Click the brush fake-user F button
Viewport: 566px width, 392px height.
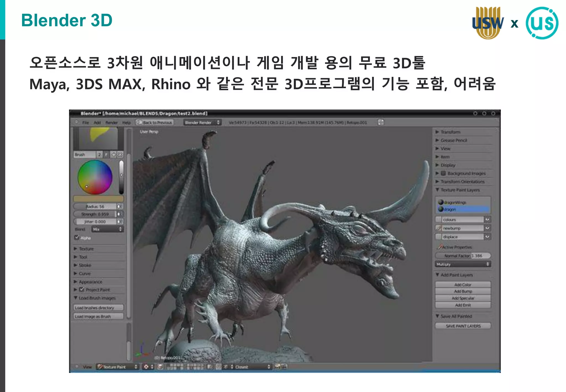pos(106,155)
